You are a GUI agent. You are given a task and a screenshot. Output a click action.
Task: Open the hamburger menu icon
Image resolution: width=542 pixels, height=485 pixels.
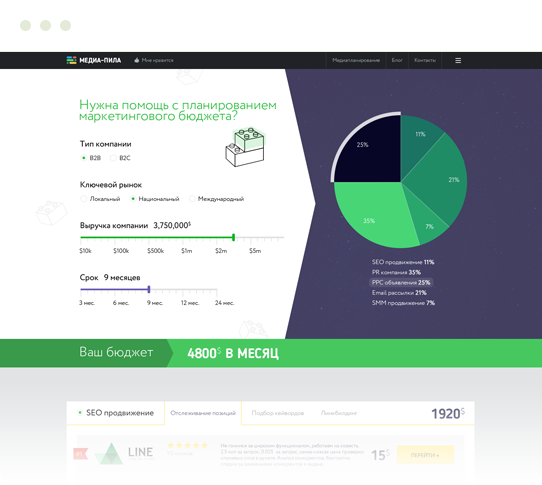point(458,60)
